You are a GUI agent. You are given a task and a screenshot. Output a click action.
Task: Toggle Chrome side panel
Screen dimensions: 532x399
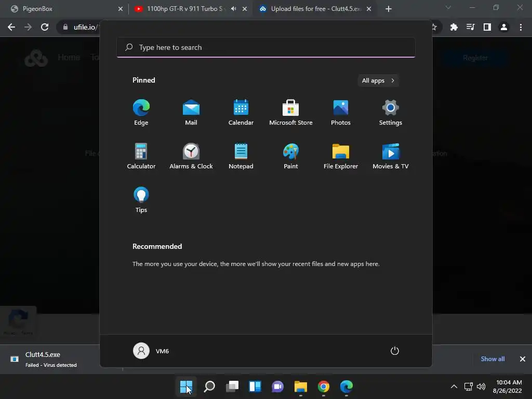[487, 27]
